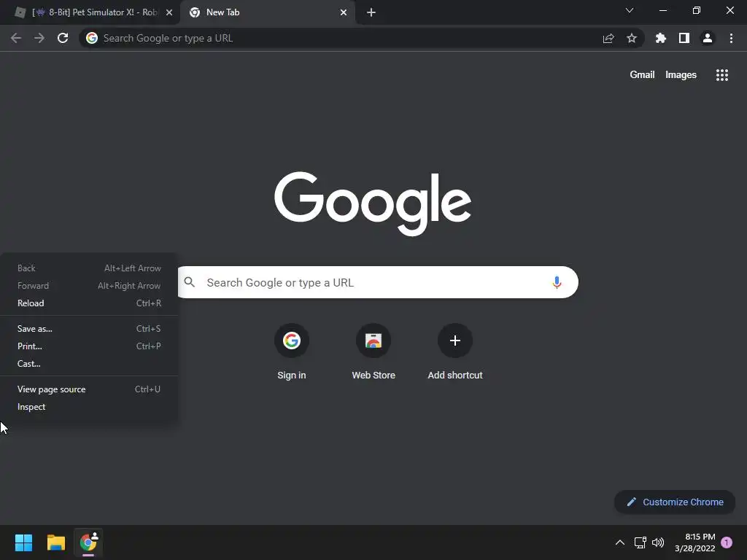Image resolution: width=747 pixels, height=560 pixels.
Task: Open the Web Store shortcut tile
Action: (x=373, y=352)
